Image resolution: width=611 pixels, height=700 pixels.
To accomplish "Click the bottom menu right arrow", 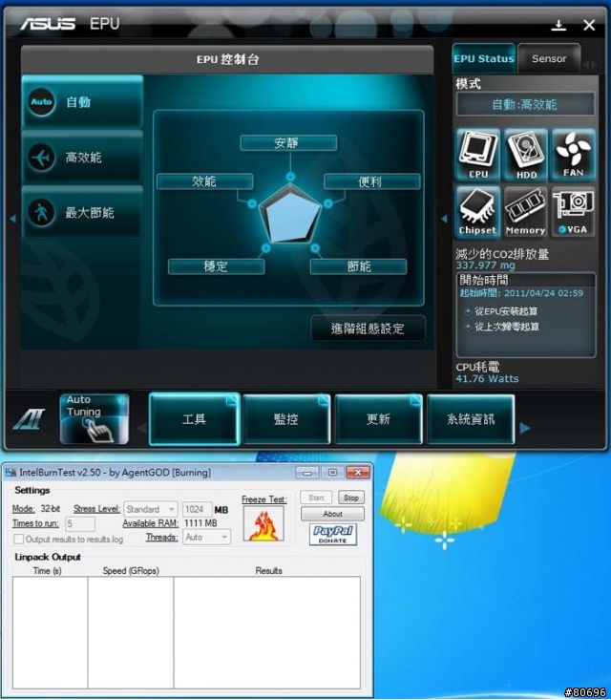I will coord(525,428).
